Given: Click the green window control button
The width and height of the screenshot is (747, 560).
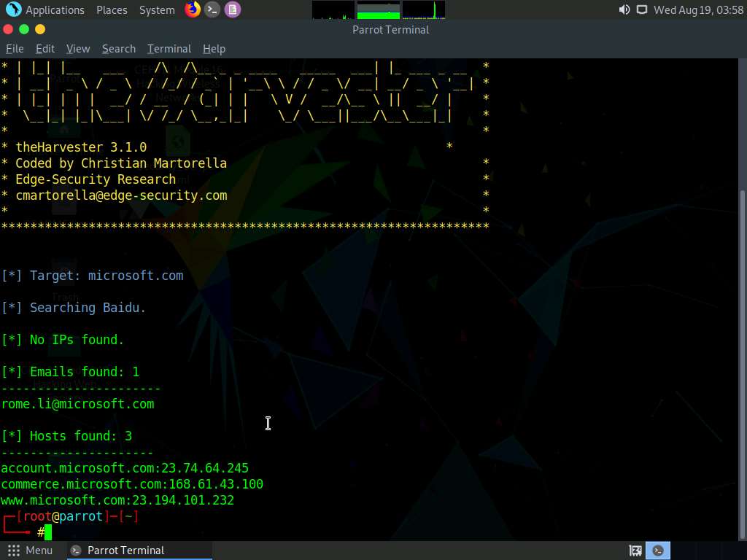Looking at the screenshot, I should click(24, 29).
